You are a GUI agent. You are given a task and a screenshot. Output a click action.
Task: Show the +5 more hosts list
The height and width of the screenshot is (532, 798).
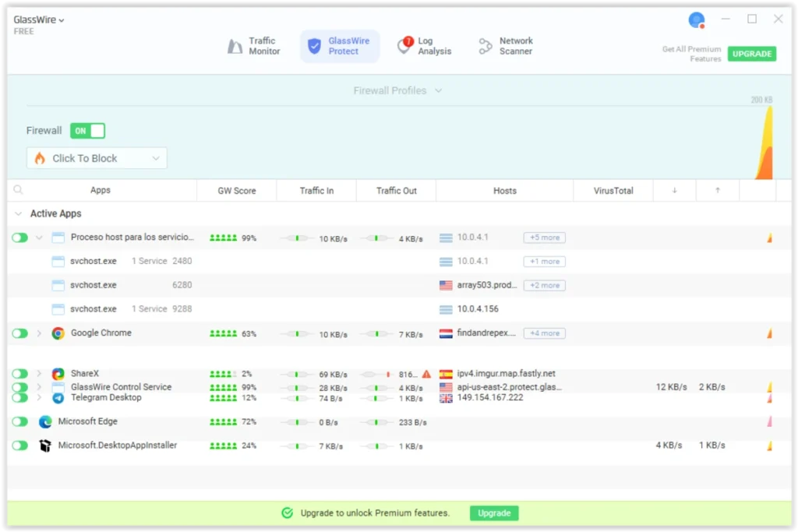tap(544, 238)
